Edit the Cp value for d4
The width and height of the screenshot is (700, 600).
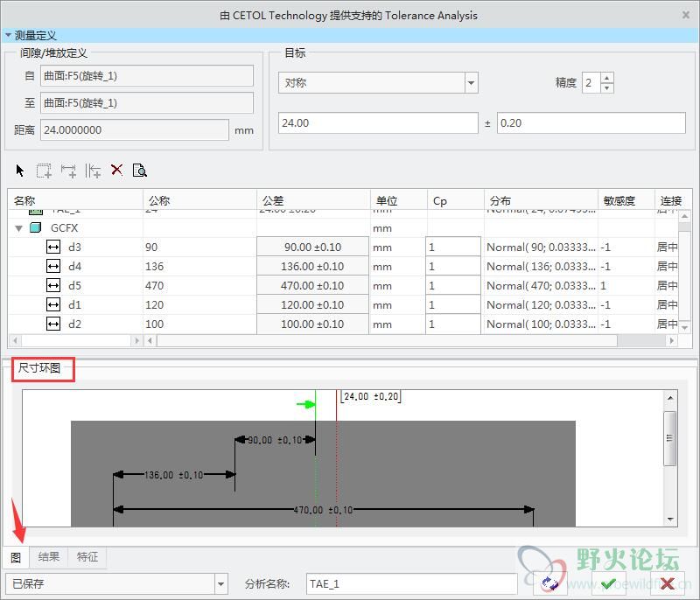pyautogui.click(x=453, y=266)
